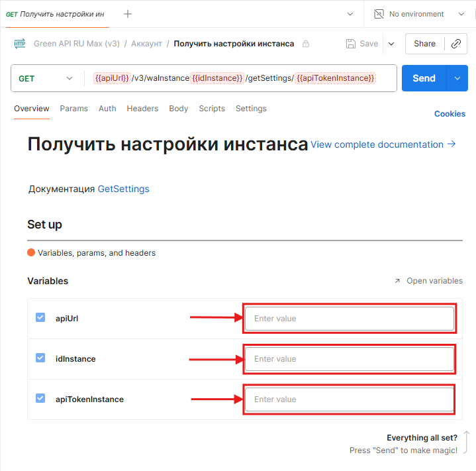Open View complete documentation link

383,144
